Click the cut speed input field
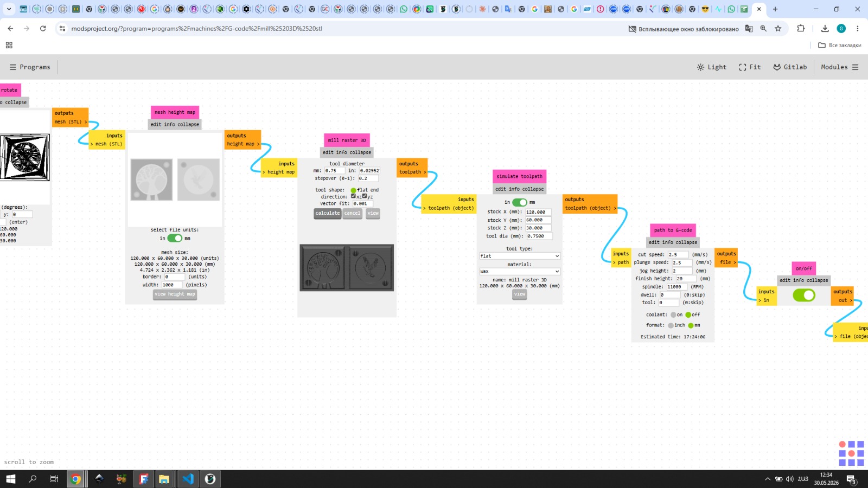868x488 pixels. click(x=678, y=254)
